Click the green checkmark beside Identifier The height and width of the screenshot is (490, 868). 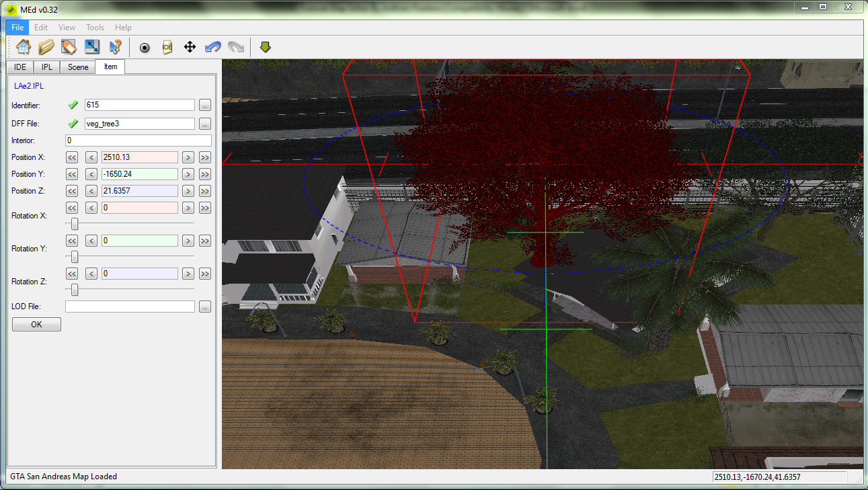point(73,105)
